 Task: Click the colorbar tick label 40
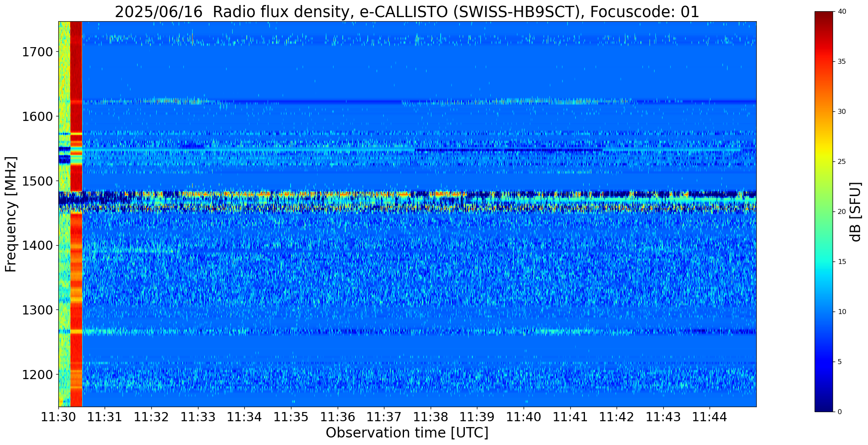[x=842, y=12]
